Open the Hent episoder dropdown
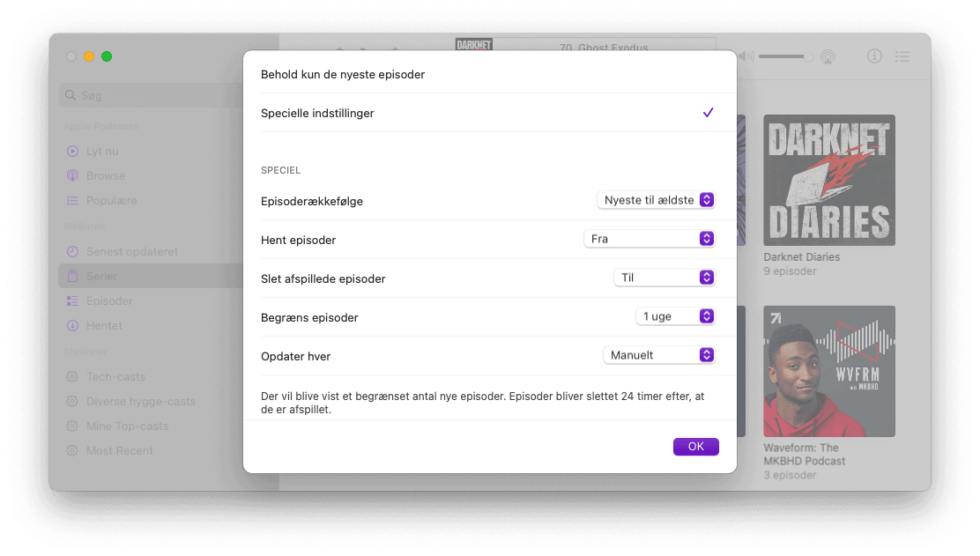Screen dimensions: 980x556 (x=649, y=239)
